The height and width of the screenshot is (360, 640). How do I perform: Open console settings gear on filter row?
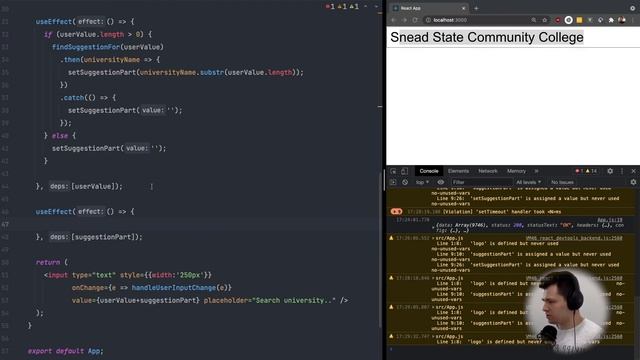point(633,182)
